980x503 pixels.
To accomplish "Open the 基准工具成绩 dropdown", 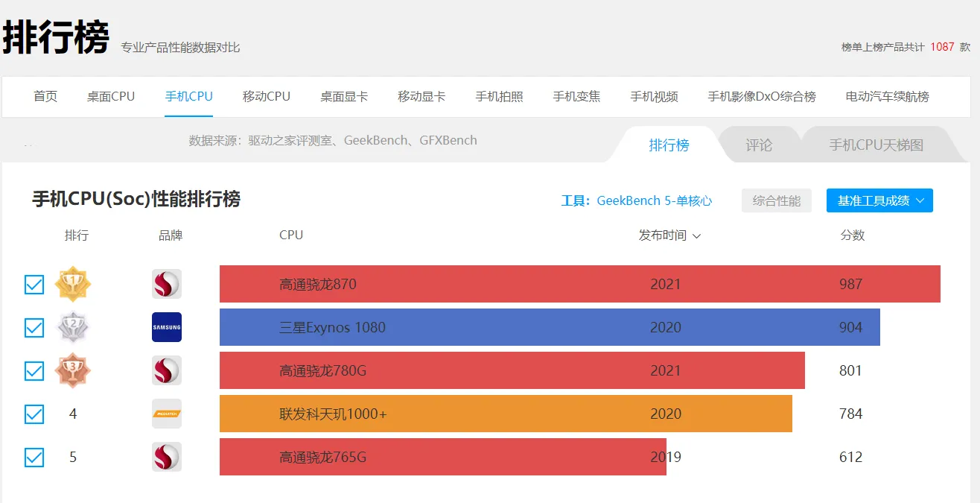I will point(879,200).
